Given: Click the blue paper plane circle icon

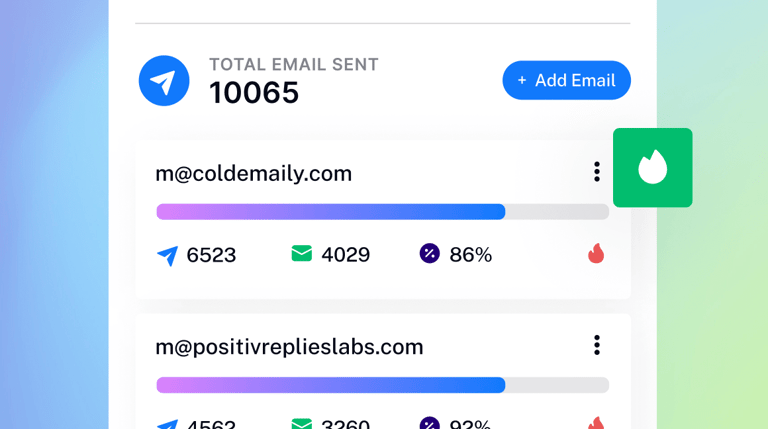Looking at the screenshot, I should [x=164, y=81].
